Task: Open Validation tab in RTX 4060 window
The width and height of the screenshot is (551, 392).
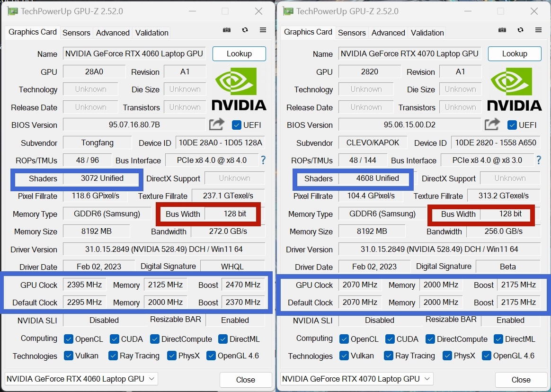Action: (152, 33)
